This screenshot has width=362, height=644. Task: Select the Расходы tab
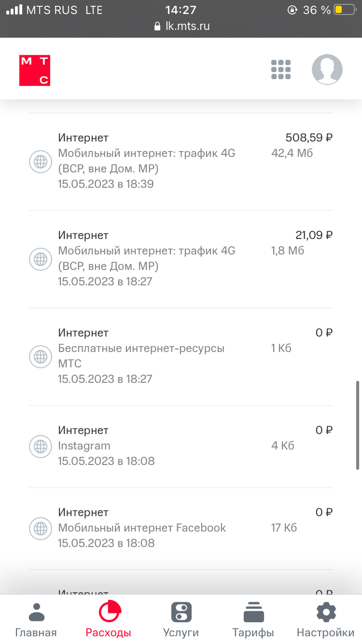tap(109, 619)
